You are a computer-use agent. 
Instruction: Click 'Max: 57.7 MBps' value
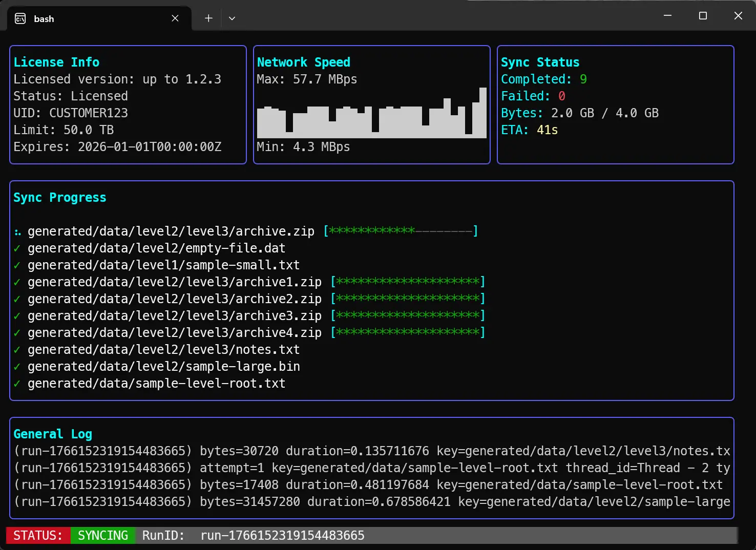(307, 79)
